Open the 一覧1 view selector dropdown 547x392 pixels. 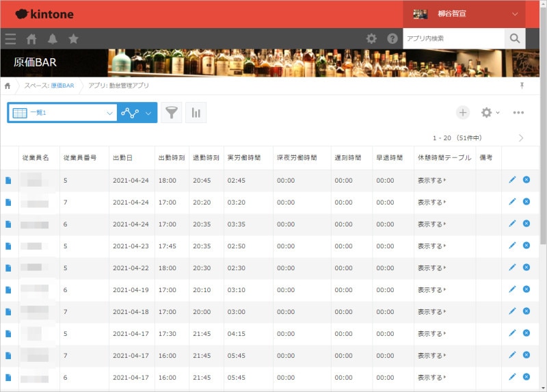pos(63,112)
